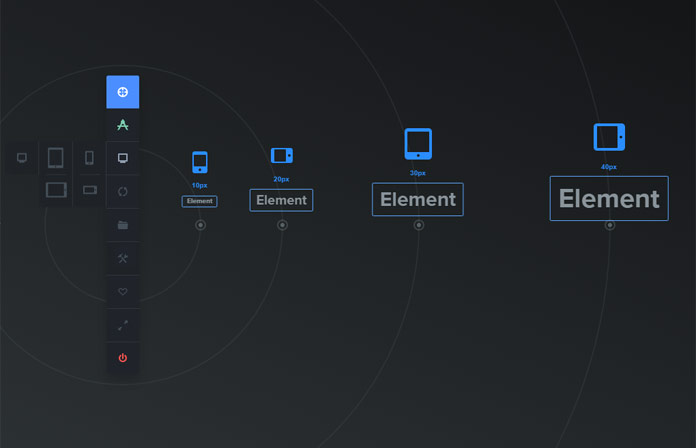696x448 pixels.
Task: Select the crossed tools icon in sidebar
Action: 122,258
